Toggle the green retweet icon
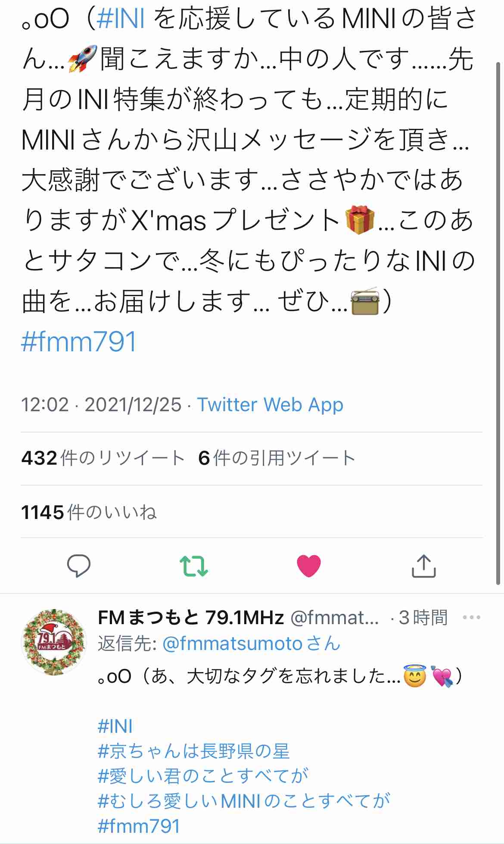Viewport: 504px width, 844px height. click(194, 566)
